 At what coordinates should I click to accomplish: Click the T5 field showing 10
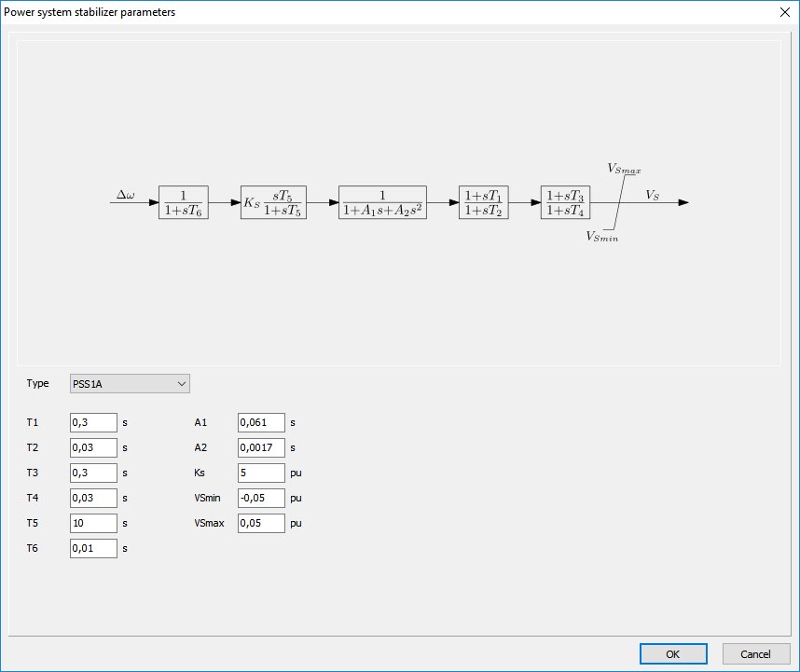[x=93, y=523]
